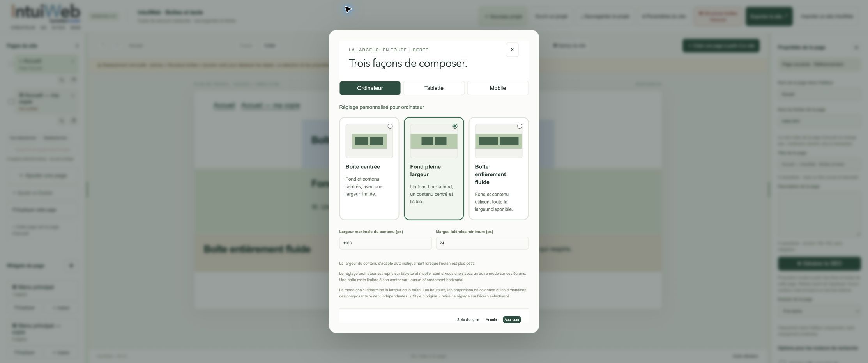Click the 'Marges latérales minimum (px)' label
This screenshot has height=363, width=868.
click(x=464, y=232)
